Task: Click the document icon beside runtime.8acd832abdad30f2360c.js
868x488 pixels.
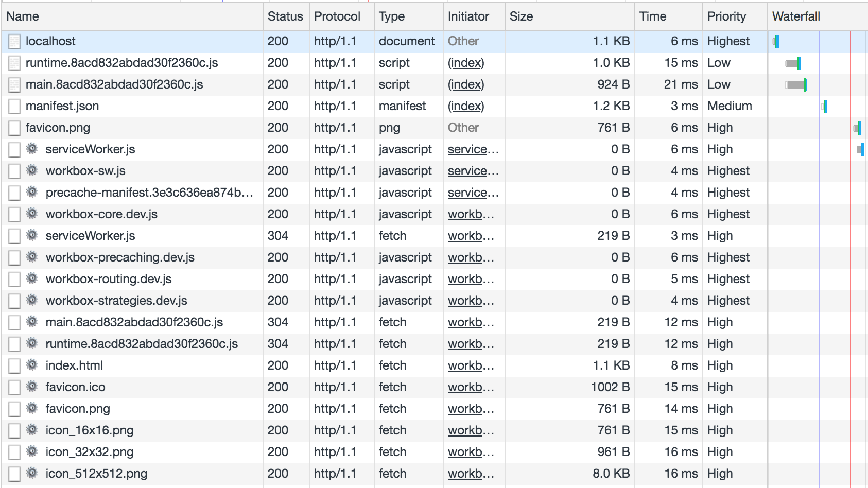Action: tap(15, 63)
